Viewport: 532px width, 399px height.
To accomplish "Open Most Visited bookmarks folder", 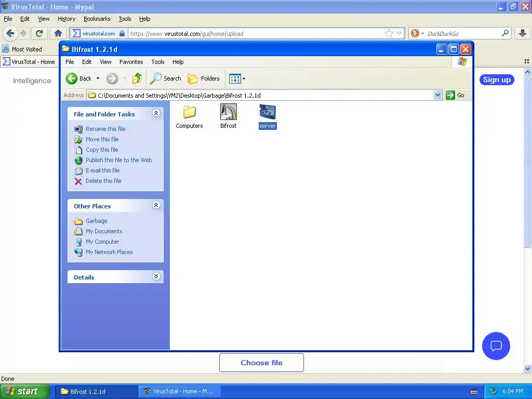I will pos(22,49).
